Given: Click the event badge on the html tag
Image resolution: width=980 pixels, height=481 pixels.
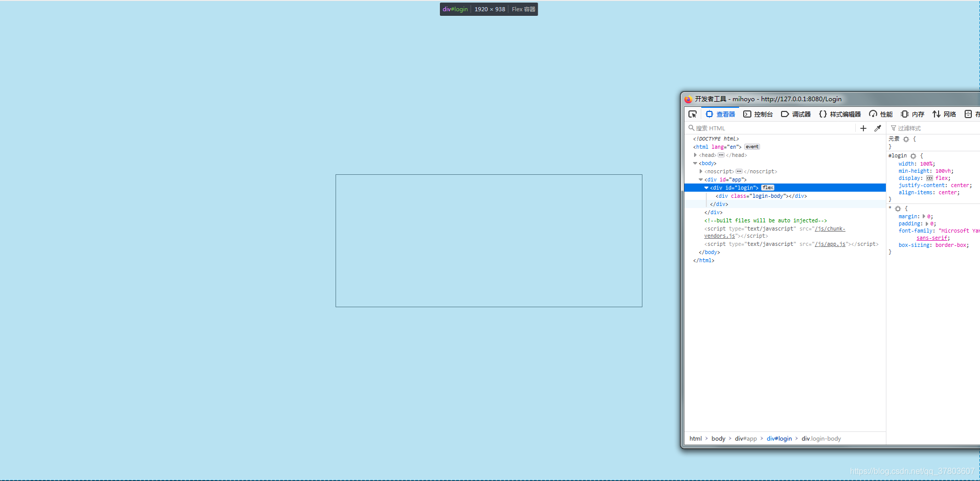Looking at the screenshot, I should click(752, 147).
